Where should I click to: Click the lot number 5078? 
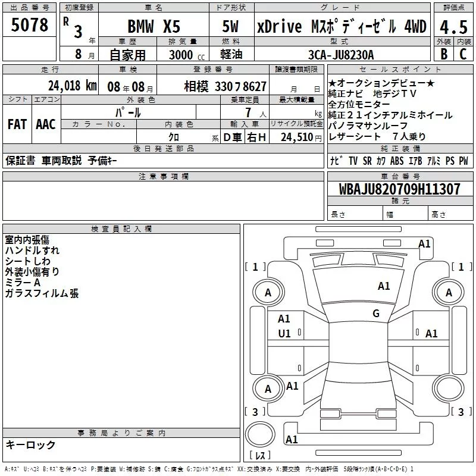(x=29, y=25)
